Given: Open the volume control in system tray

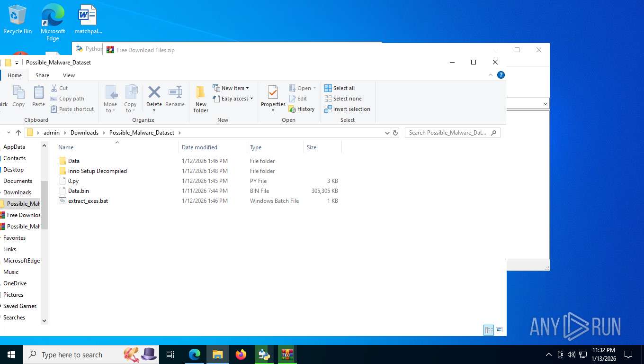Looking at the screenshot, I should (572, 355).
